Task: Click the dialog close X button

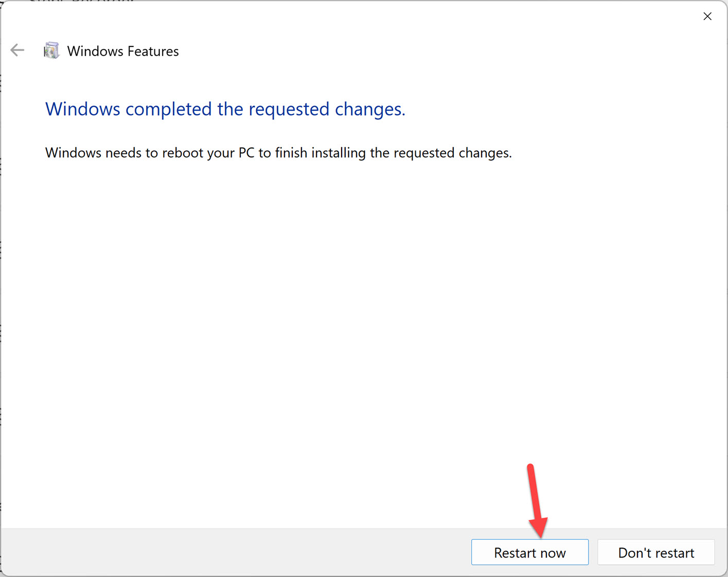Action: (x=707, y=16)
